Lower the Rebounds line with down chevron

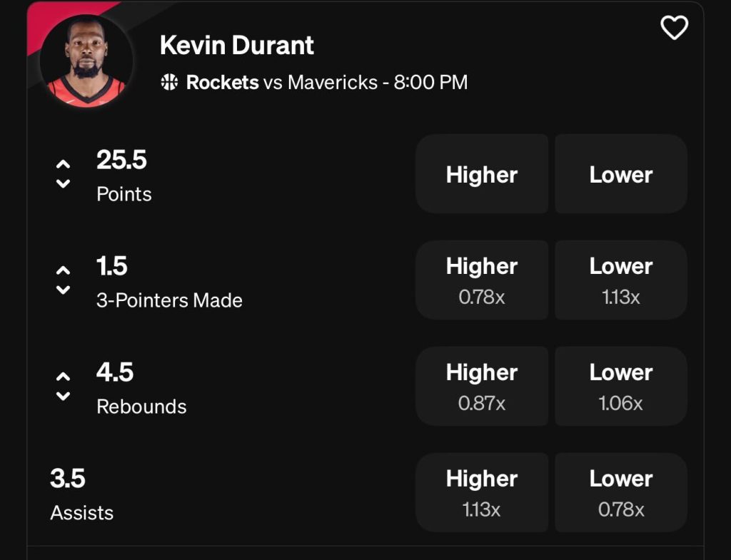click(64, 396)
